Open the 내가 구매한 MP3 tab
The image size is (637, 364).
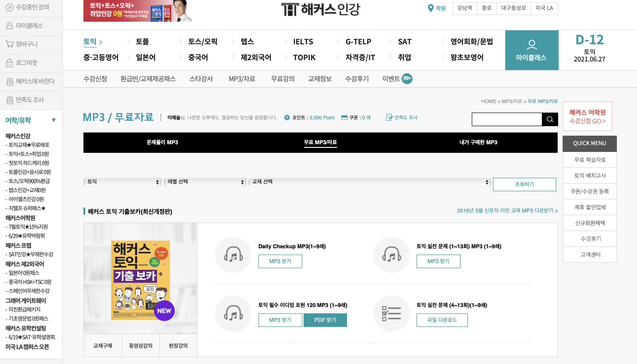tap(478, 142)
